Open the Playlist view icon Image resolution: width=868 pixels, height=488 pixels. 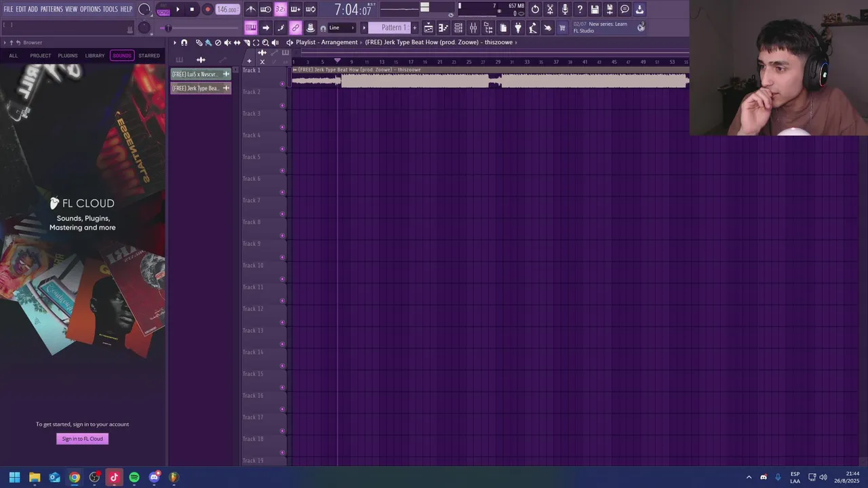click(x=429, y=28)
